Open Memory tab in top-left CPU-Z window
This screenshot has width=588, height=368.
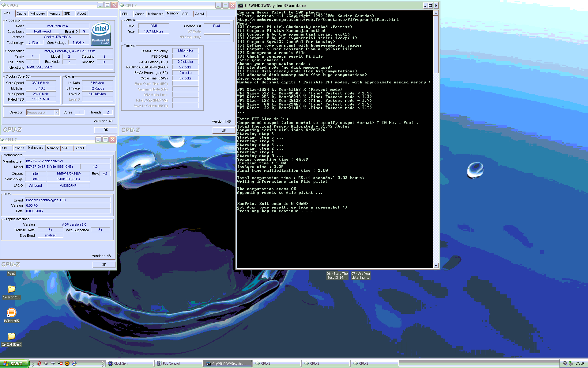pyautogui.click(x=55, y=13)
